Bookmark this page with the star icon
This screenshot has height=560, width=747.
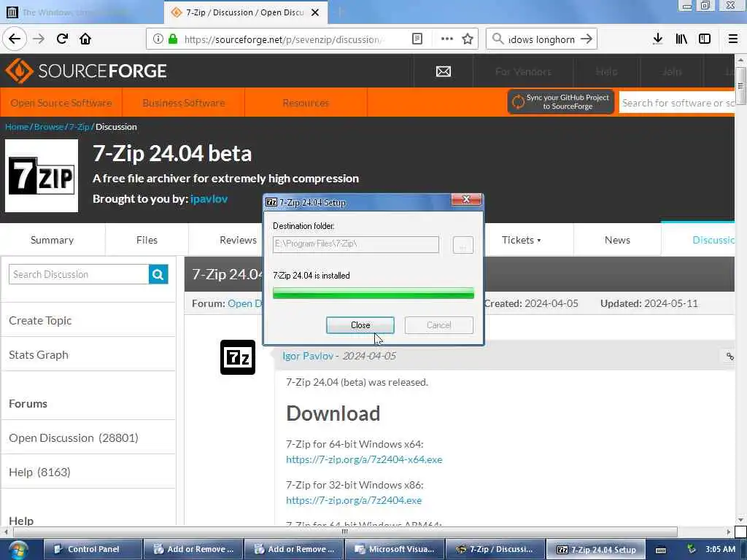pos(468,39)
